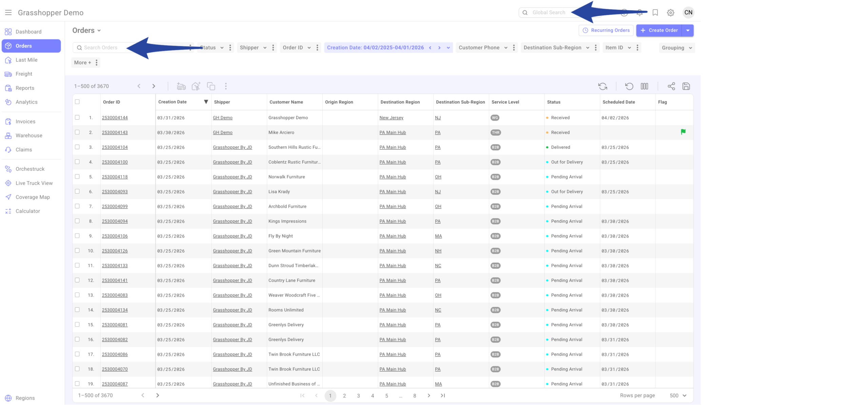Open Rows per page dropdown

point(678,395)
